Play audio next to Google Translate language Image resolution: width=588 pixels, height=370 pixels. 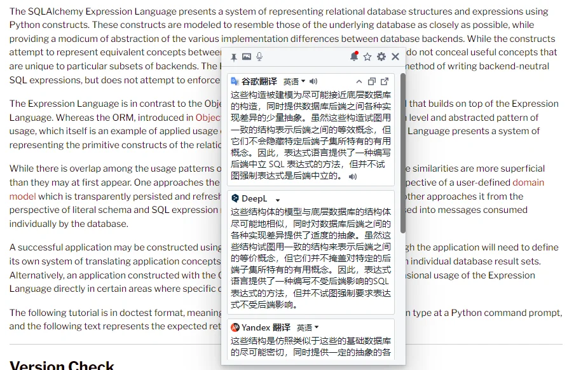tap(313, 81)
